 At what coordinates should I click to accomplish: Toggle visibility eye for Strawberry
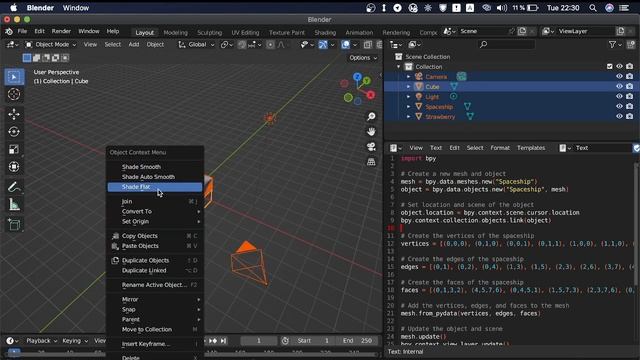[x=619, y=116]
